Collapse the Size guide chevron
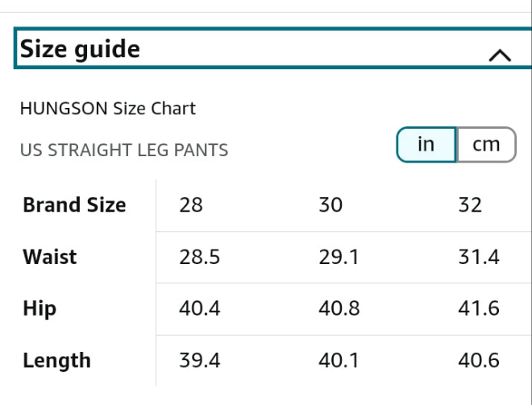This screenshot has width=532, height=405. click(500, 55)
